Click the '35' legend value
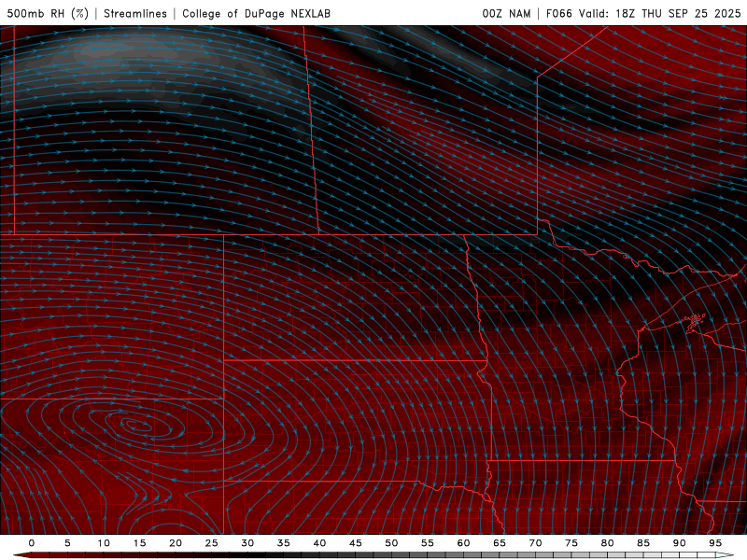This screenshot has height=560, width=747. pos(284,543)
